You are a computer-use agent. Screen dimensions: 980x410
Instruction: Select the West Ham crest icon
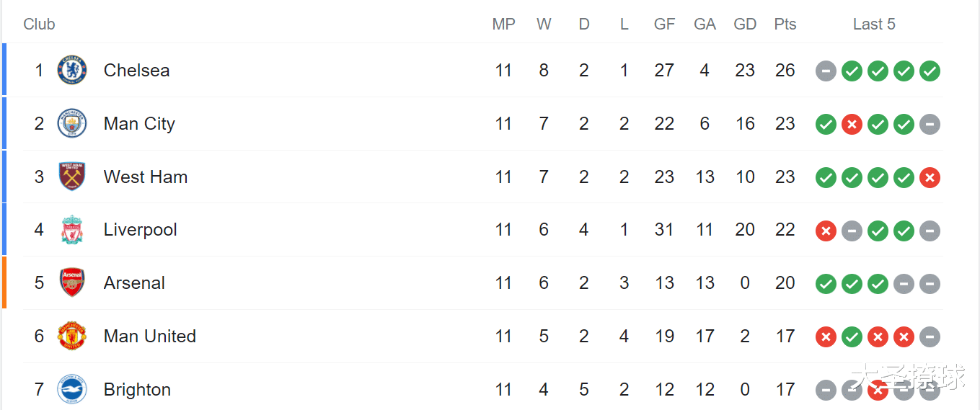[72, 177]
